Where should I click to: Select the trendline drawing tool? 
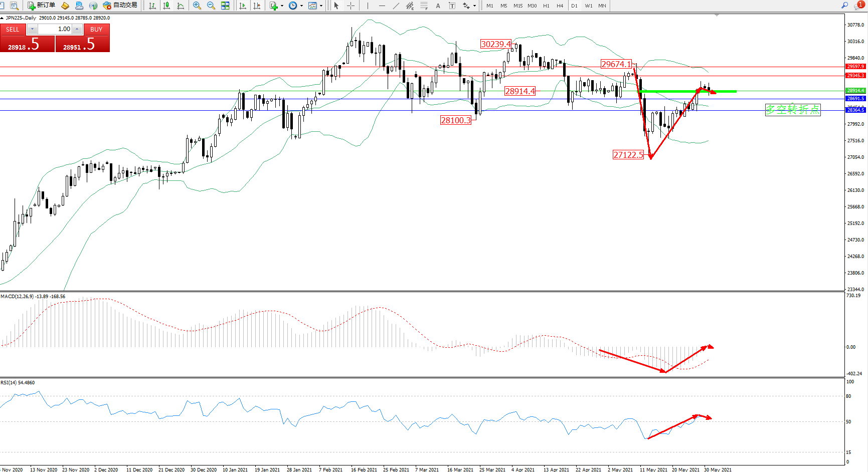396,6
